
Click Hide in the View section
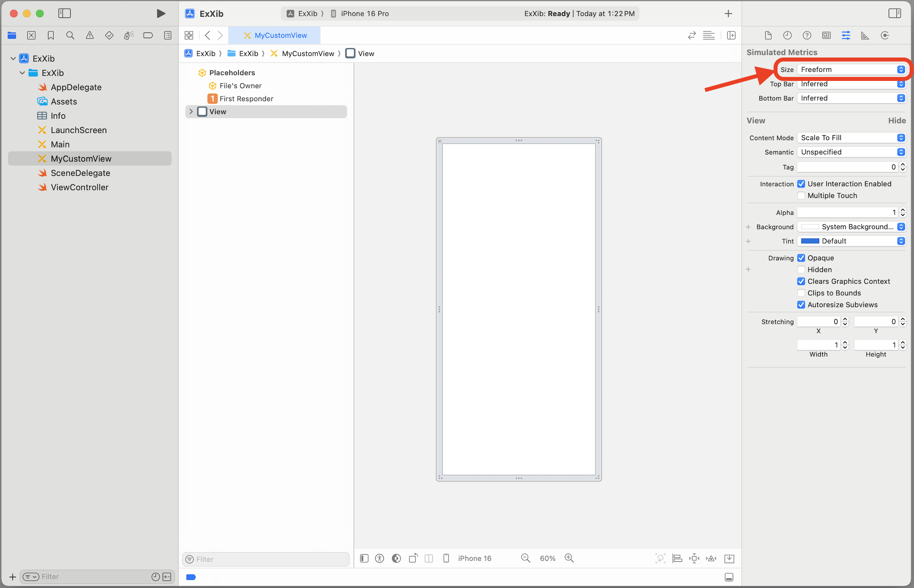[x=897, y=121]
